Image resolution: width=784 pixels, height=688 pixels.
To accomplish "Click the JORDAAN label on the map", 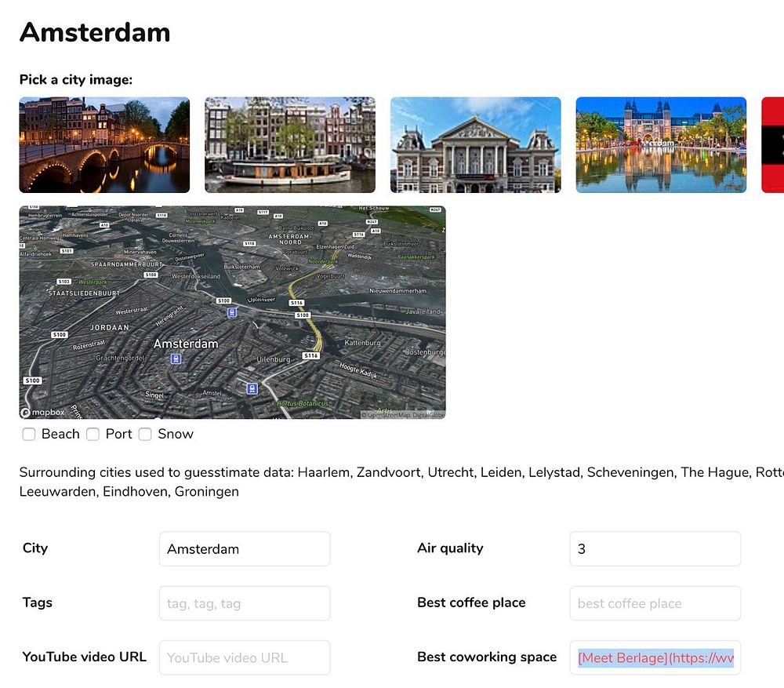I will coord(110,328).
